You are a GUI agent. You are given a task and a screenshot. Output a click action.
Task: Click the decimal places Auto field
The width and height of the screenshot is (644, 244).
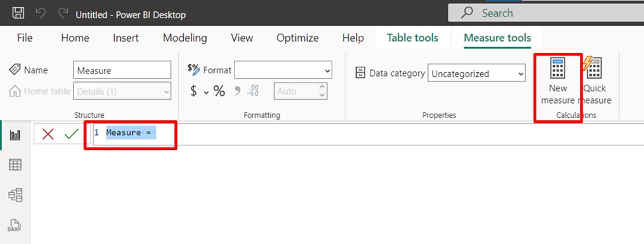[296, 91]
